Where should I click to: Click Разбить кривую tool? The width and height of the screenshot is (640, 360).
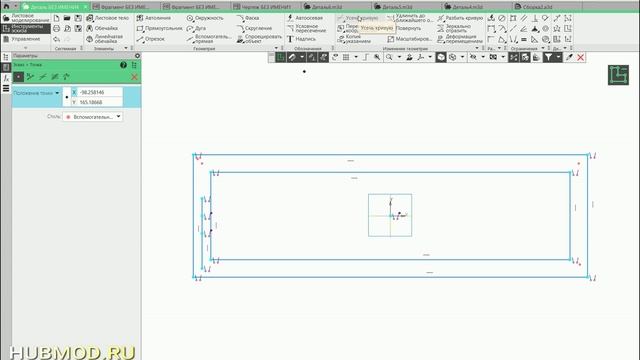pyautogui.click(x=460, y=18)
